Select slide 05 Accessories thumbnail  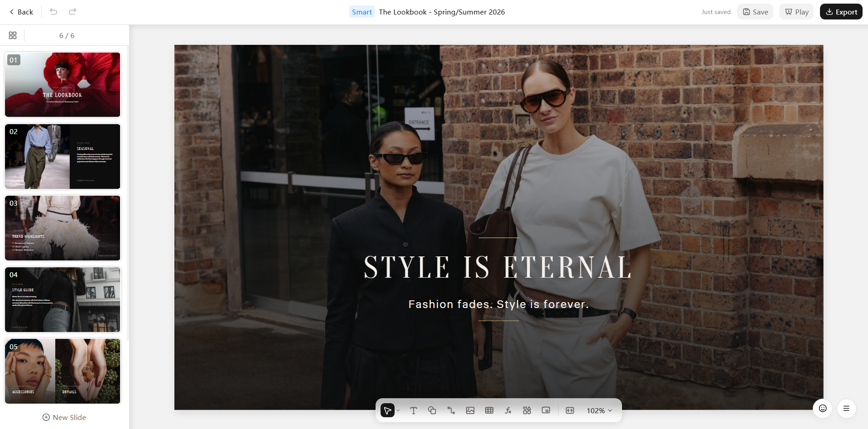point(63,371)
